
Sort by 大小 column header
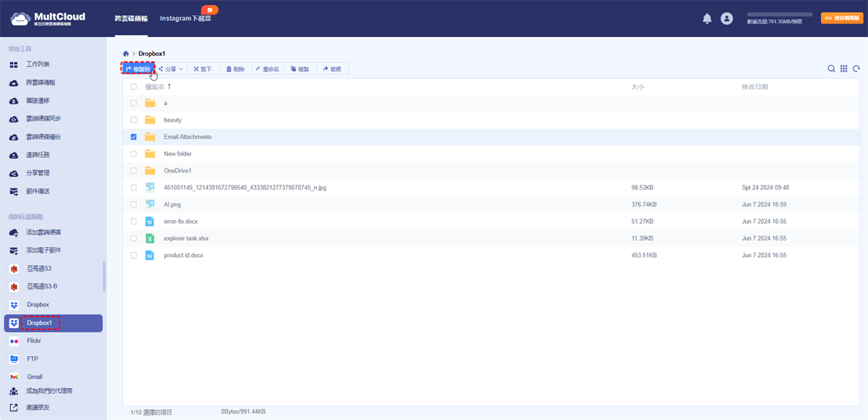coord(638,86)
